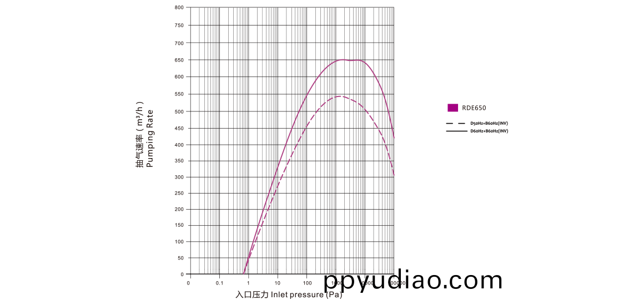Click the 500 tick label on y-axis

(x=179, y=112)
